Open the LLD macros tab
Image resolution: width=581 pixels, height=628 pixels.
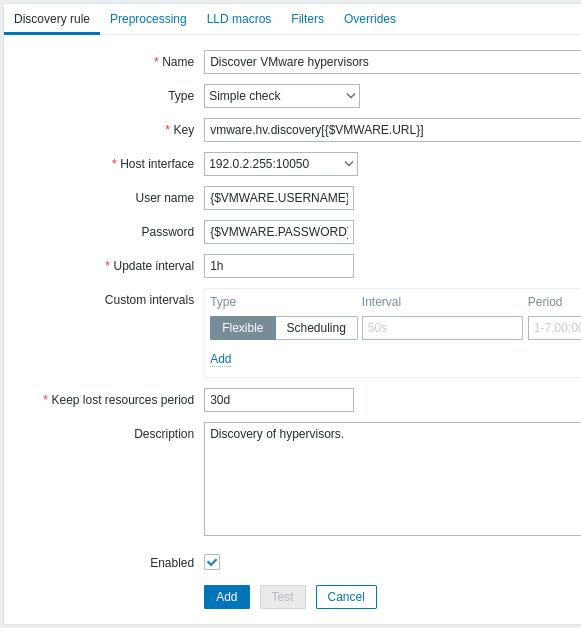[x=239, y=19]
